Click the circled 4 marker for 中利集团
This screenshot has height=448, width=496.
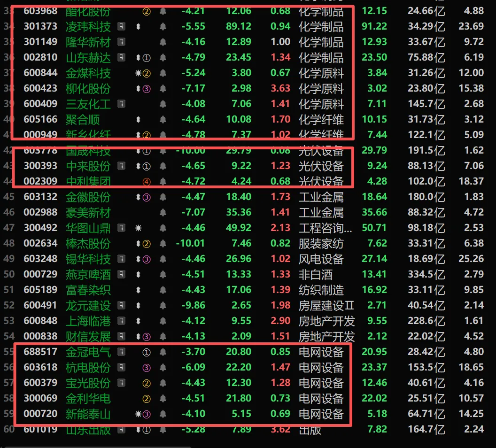pos(147,182)
